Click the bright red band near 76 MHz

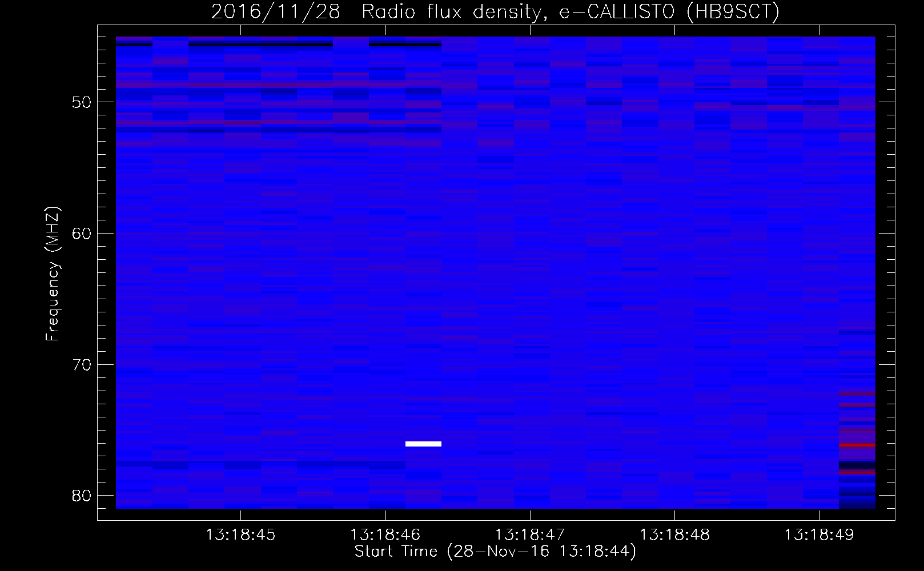click(x=857, y=444)
